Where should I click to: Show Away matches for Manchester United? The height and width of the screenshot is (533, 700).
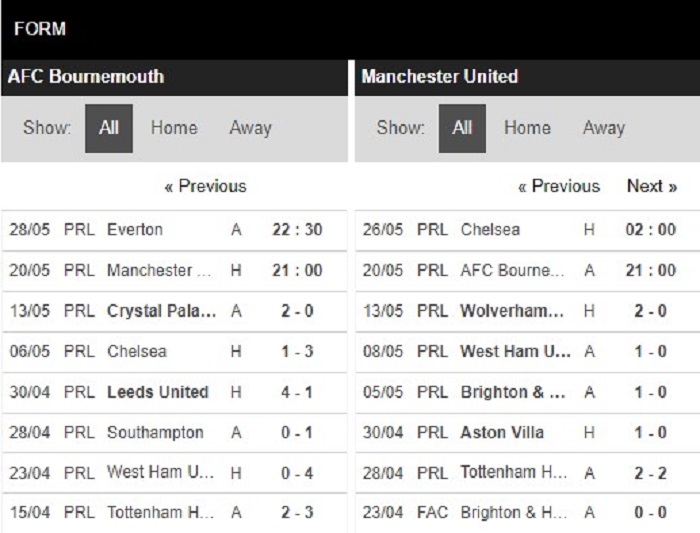click(604, 128)
